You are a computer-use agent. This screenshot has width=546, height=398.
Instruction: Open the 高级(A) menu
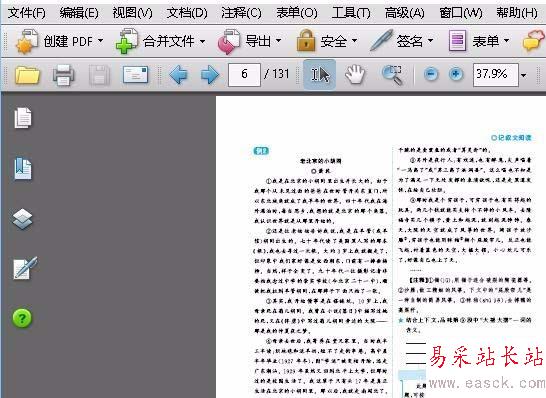pyautogui.click(x=405, y=13)
